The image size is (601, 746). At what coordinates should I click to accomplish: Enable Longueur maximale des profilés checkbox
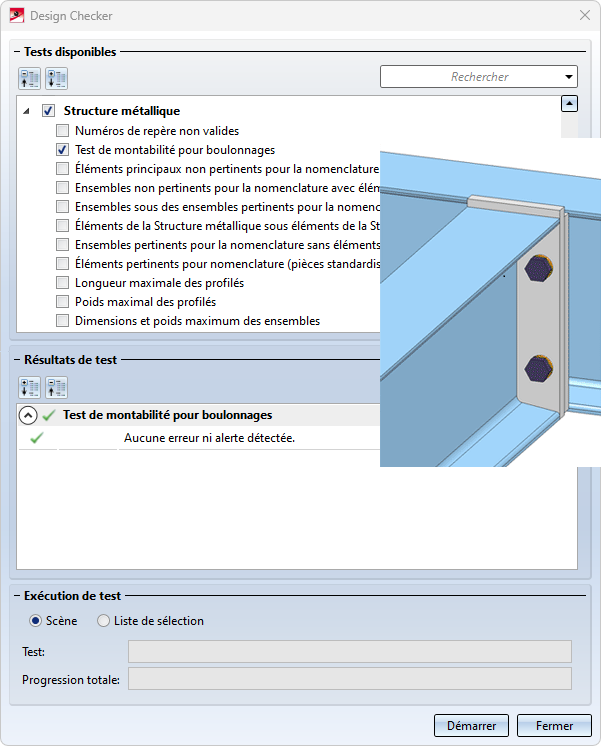coord(62,283)
